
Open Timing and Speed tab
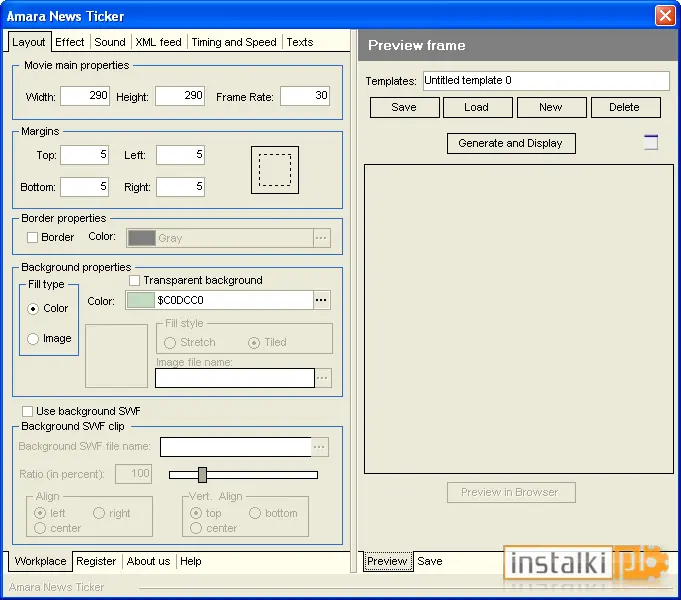(234, 42)
